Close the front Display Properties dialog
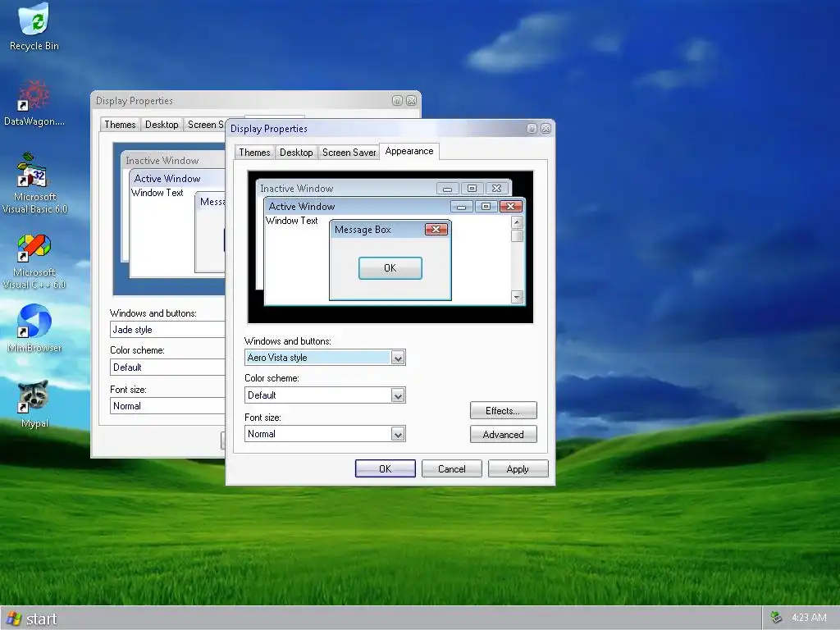Screen dimensions: 840x630 pos(546,129)
